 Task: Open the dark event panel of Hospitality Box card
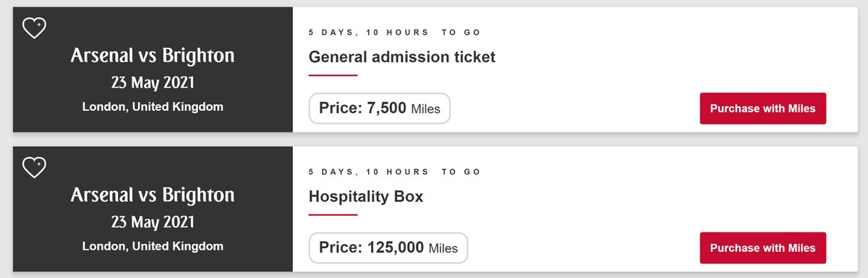[x=153, y=209]
